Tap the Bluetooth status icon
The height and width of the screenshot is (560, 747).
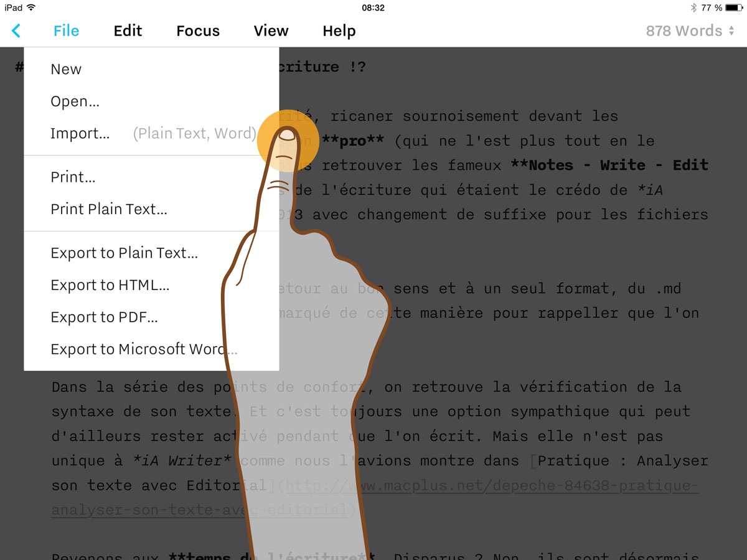click(x=693, y=7)
